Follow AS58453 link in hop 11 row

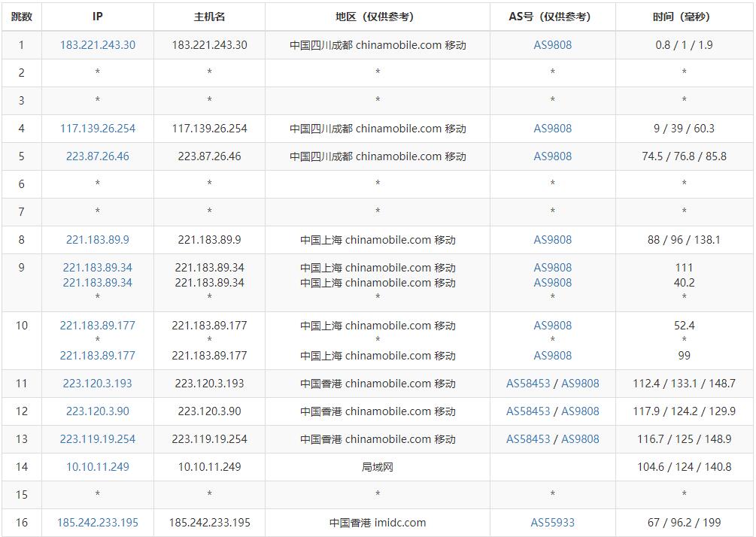click(528, 384)
